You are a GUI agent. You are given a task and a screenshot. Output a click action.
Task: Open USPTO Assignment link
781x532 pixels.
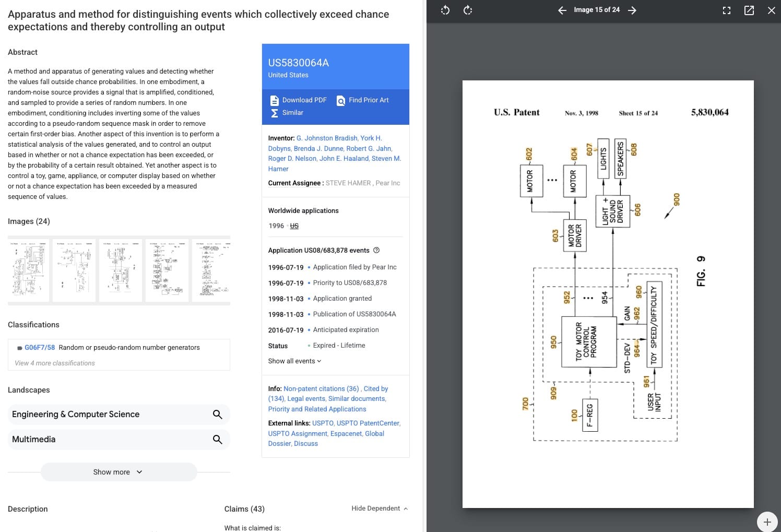coord(298,433)
